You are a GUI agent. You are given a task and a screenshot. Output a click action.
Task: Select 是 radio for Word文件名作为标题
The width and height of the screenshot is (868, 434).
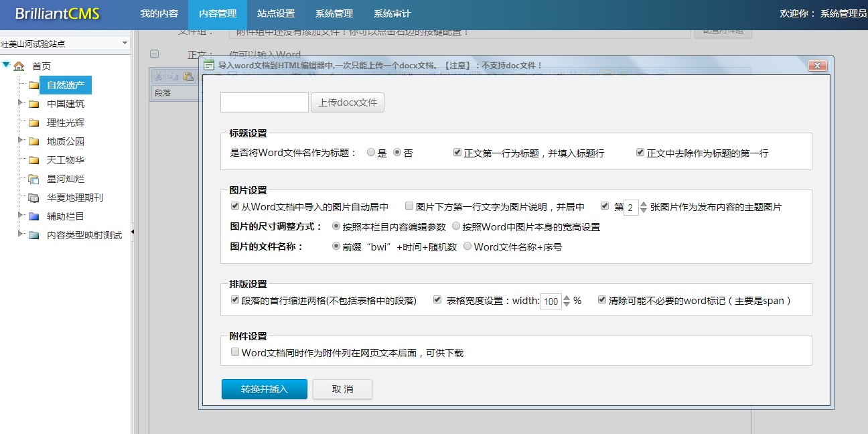pos(371,153)
